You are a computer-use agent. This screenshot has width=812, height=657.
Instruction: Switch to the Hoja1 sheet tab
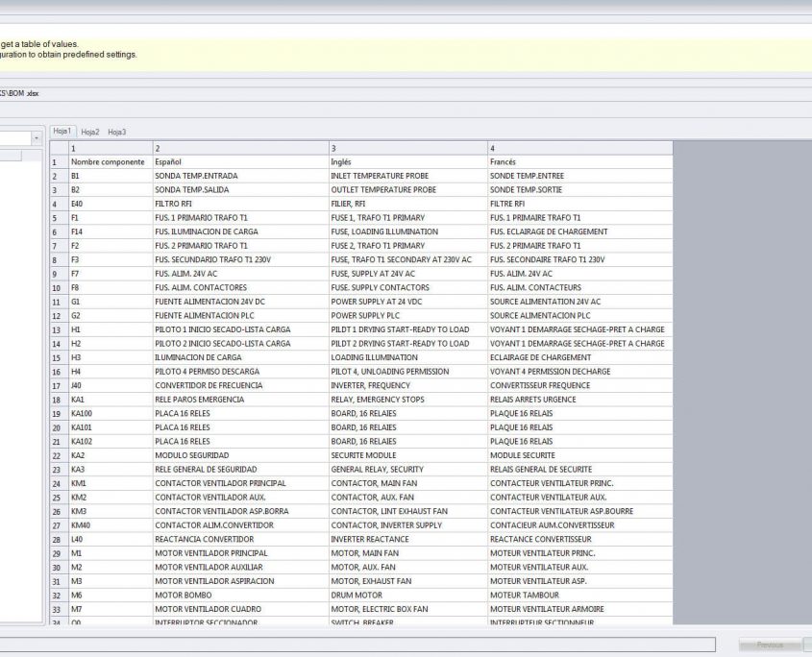coord(62,132)
